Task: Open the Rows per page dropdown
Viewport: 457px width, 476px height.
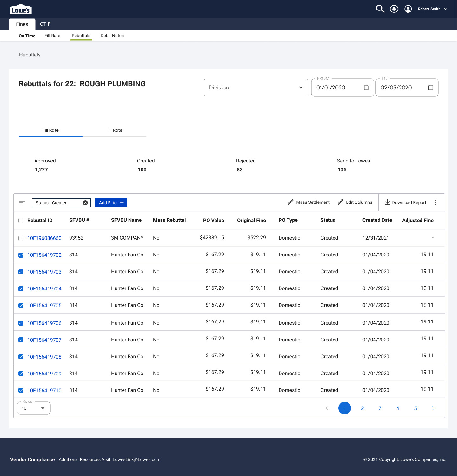Action: coord(34,408)
